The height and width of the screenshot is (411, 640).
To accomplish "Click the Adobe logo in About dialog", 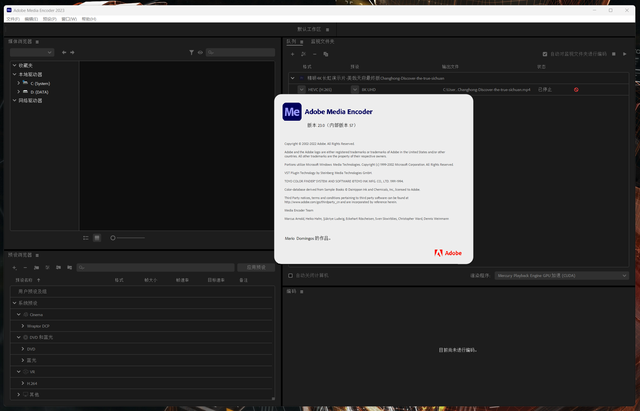I will 448,253.
